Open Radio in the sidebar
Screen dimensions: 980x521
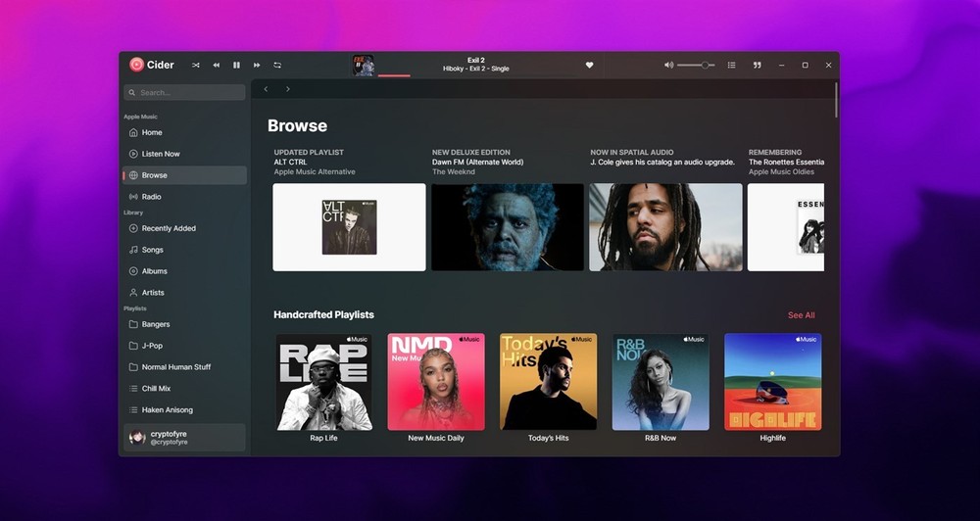(185, 196)
